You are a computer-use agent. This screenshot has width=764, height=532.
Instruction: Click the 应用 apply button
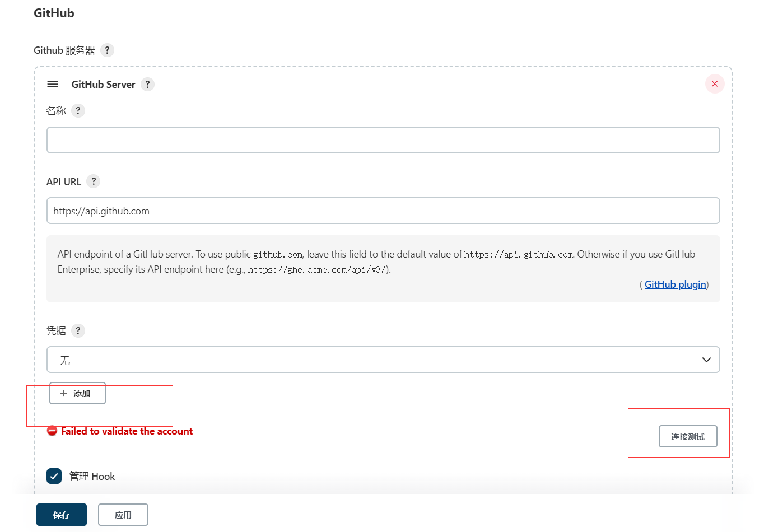click(x=123, y=515)
